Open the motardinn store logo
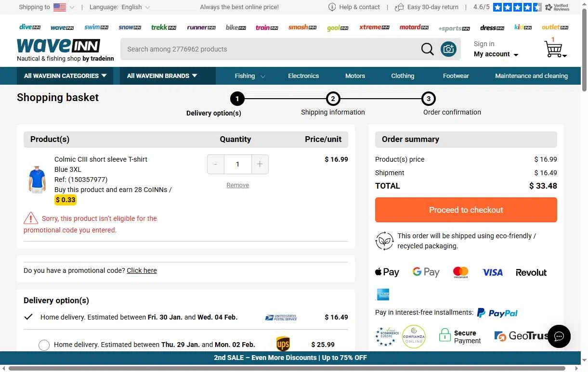Viewport: 588px width, 372px height. click(x=414, y=27)
